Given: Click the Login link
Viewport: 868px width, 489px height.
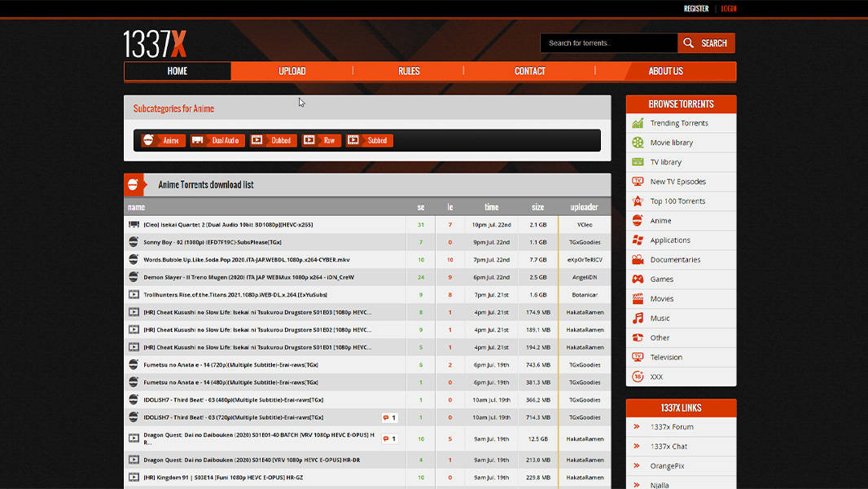Looking at the screenshot, I should (x=729, y=9).
